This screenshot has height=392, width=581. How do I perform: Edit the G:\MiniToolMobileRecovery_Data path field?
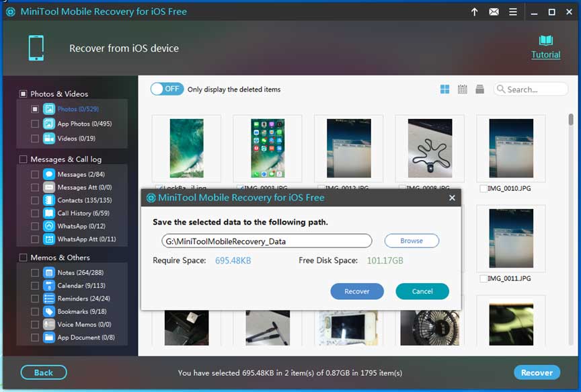point(266,241)
